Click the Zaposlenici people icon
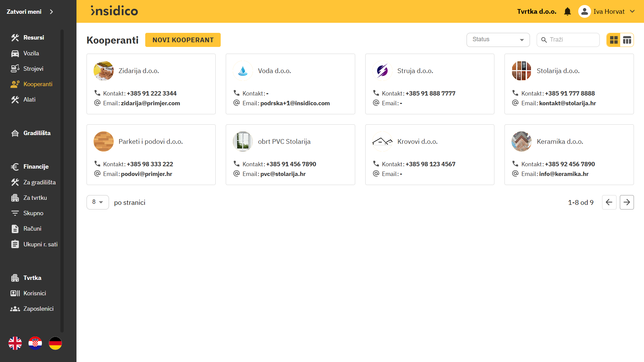This screenshot has height=362, width=644. pyautogui.click(x=15, y=309)
